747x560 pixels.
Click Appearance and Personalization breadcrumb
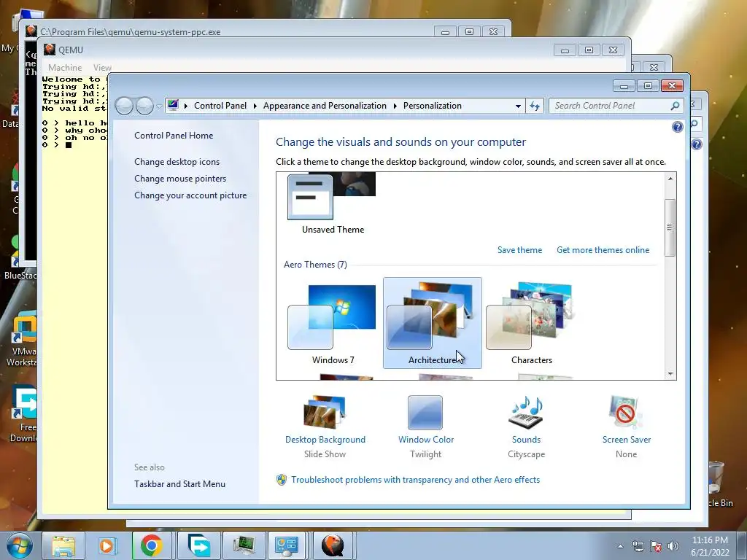point(325,106)
